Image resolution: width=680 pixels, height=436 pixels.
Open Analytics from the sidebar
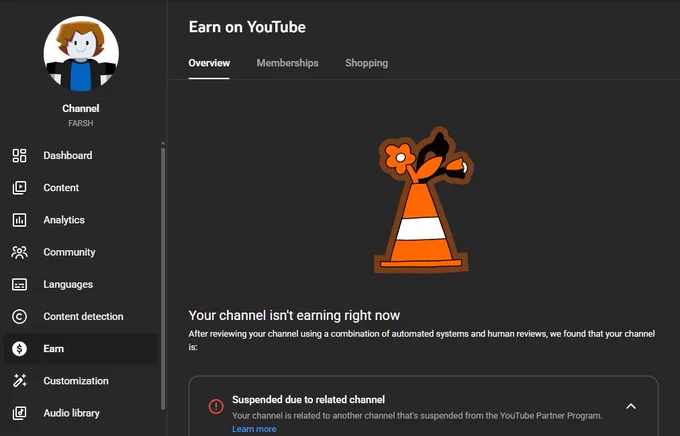(x=81, y=220)
